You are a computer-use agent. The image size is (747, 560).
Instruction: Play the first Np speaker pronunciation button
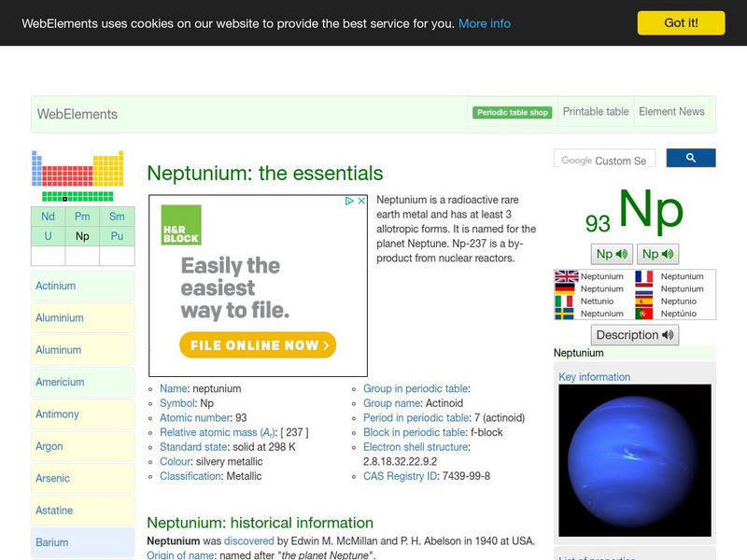(x=612, y=254)
